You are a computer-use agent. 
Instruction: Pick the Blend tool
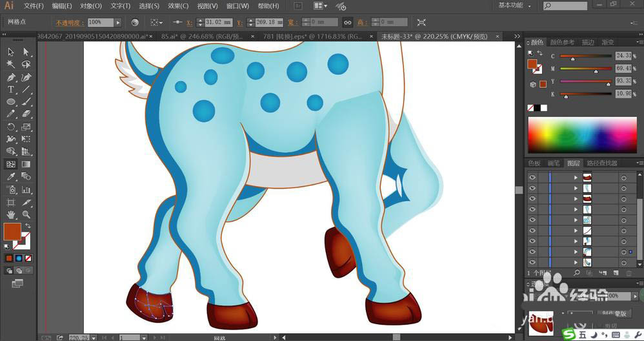(x=26, y=177)
